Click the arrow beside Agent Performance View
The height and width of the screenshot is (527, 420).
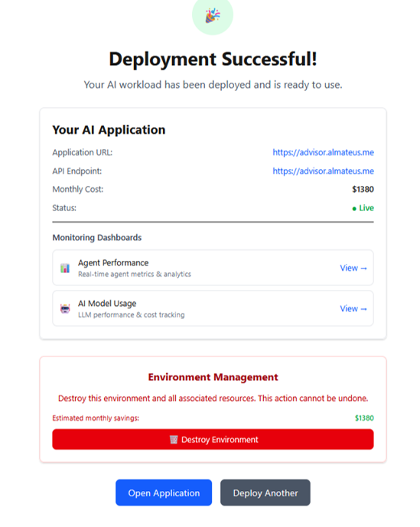pyautogui.click(x=363, y=268)
